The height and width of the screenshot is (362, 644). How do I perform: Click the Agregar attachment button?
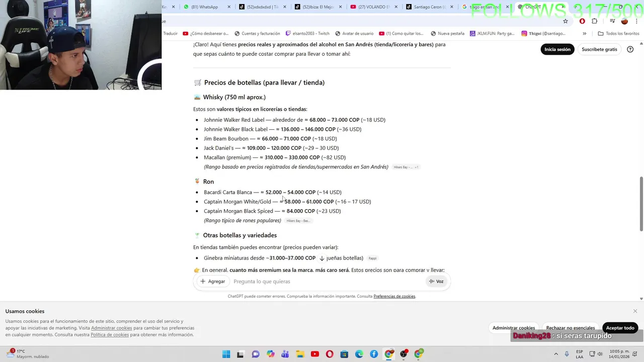212,282
